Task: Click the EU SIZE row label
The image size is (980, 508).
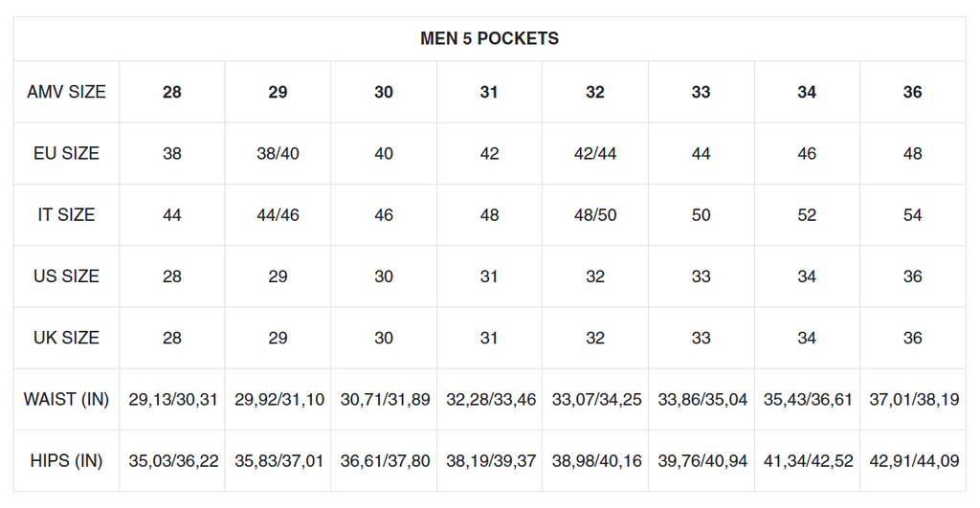Action: pos(66,154)
